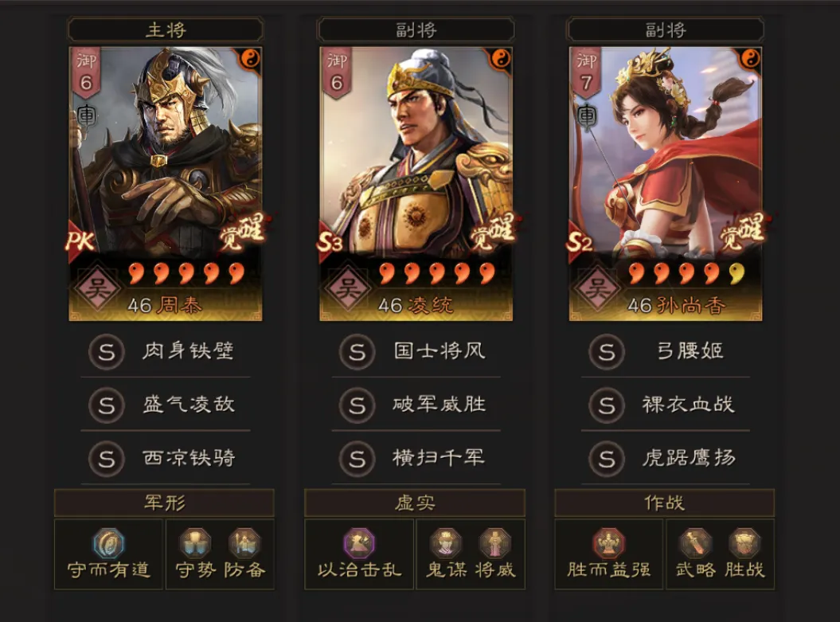Click the yin-yang icon on 周泰's card
The image size is (840, 622).
point(250,58)
